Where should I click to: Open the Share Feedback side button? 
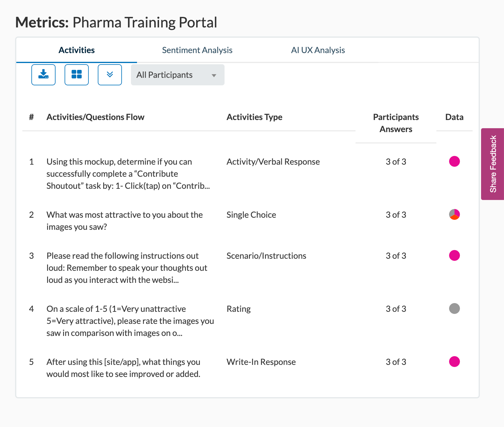pos(493,164)
